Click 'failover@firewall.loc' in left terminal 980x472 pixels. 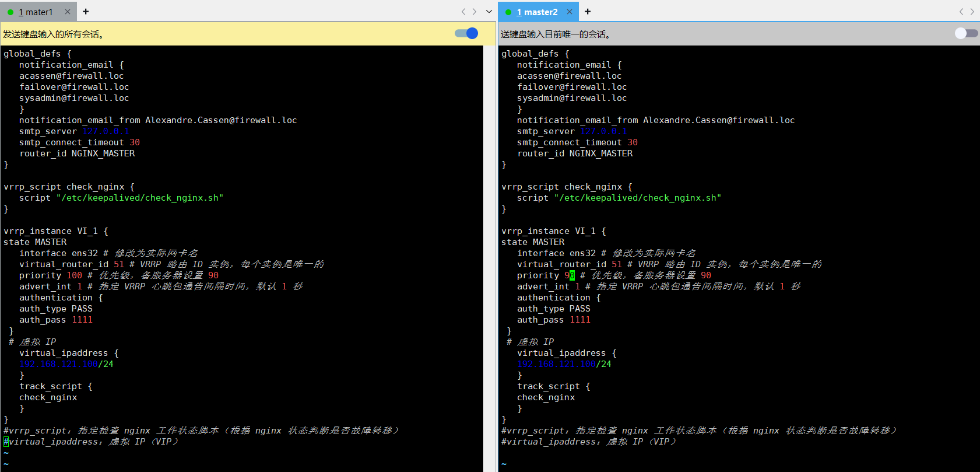pos(74,87)
